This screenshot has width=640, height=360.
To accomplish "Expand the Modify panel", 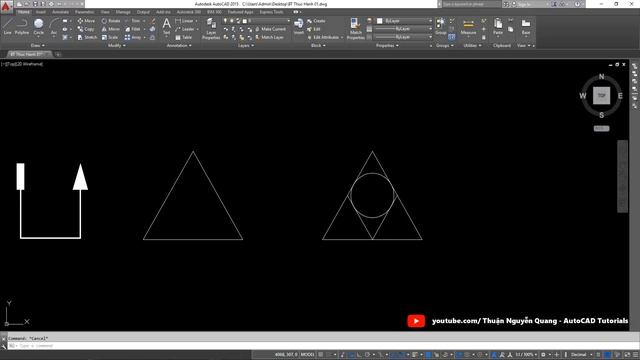I will (x=116, y=45).
